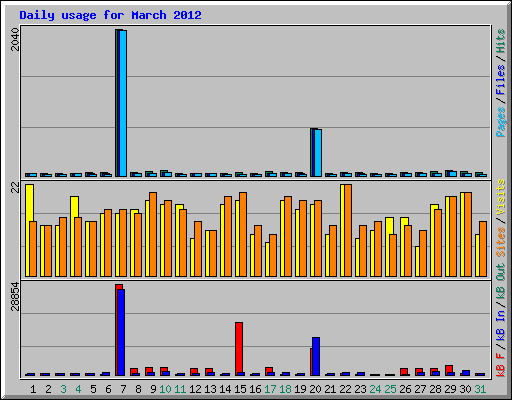Click day label 7 on x-axis
The image size is (512, 400).
pos(123,389)
